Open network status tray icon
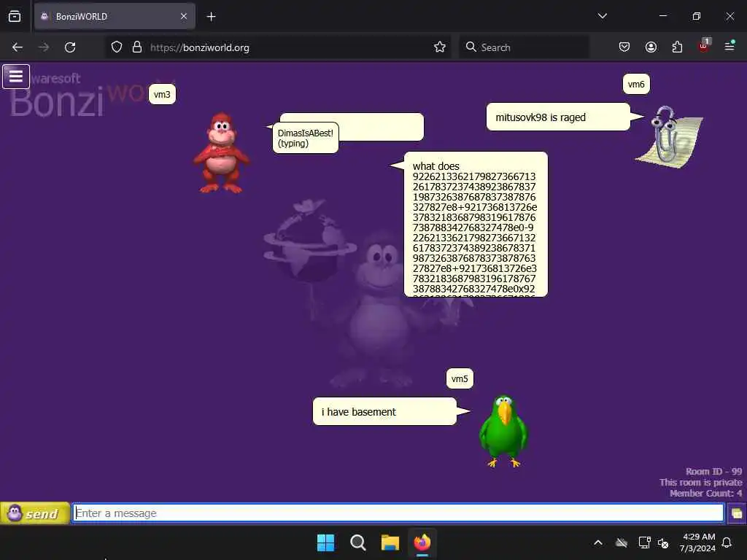The height and width of the screenshot is (560, 747). click(644, 542)
